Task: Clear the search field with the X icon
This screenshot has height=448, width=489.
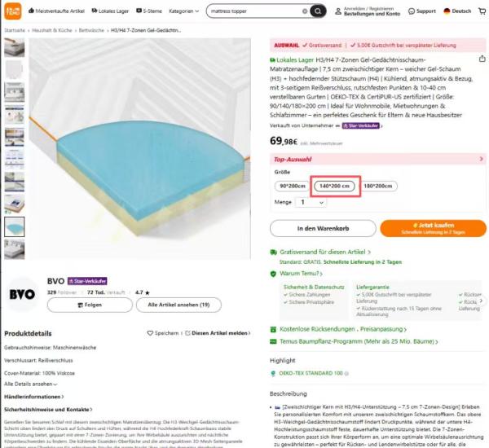Action: pyautogui.click(x=305, y=11)
